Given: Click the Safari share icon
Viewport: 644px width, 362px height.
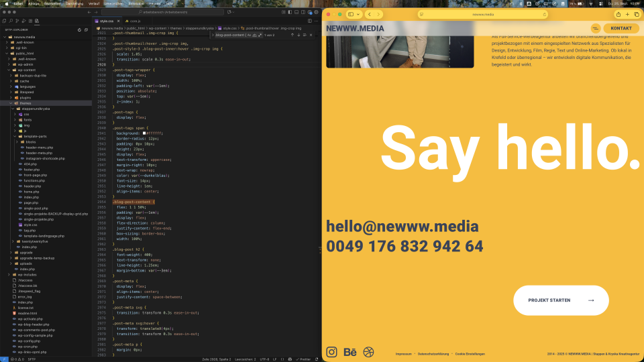Looking at the screenshot, I should [618, 14].
